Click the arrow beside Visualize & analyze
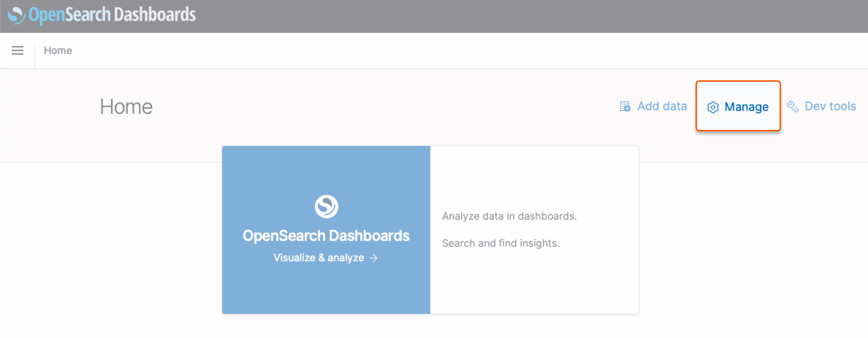 [374, 258]
